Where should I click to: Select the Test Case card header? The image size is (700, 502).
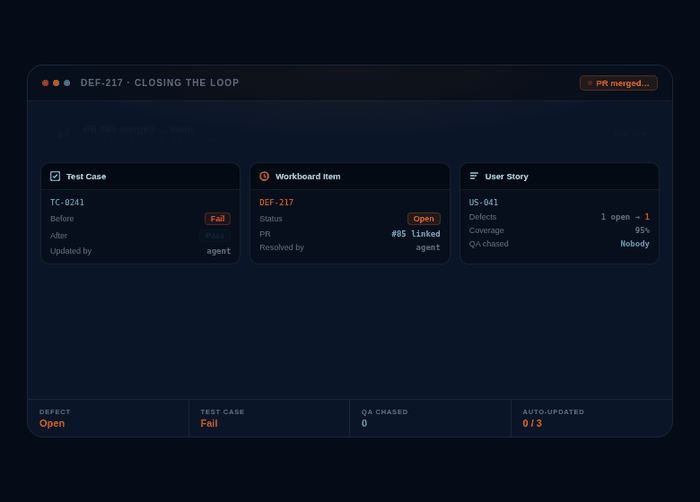coord(141,176)
